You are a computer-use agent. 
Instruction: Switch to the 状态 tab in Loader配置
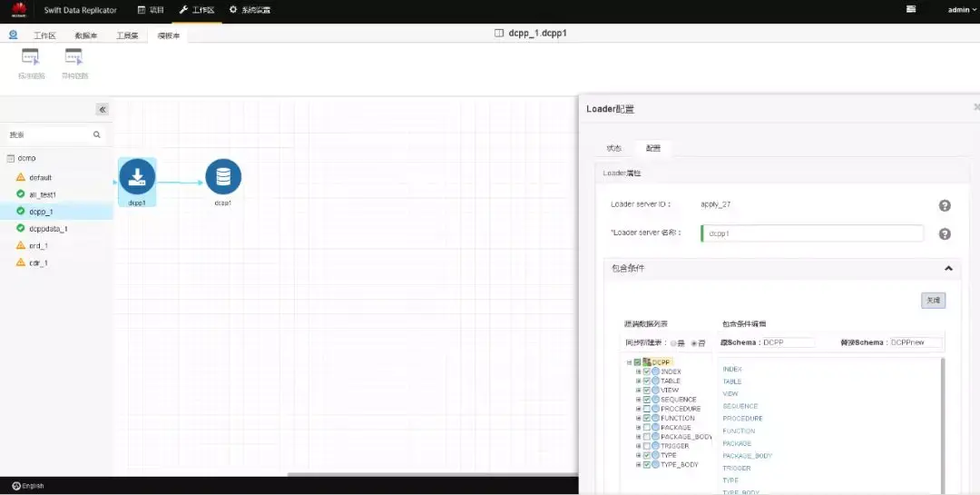613,148
